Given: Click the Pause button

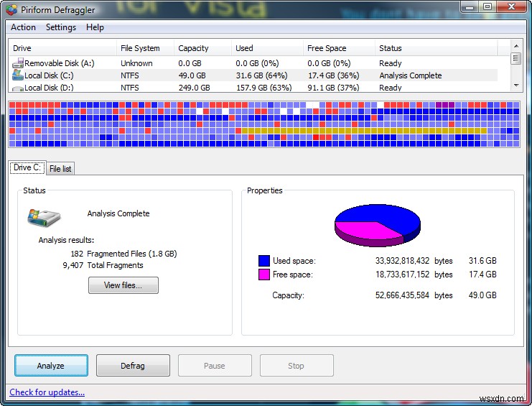Looking at the screenshot, I should point(215,366).
